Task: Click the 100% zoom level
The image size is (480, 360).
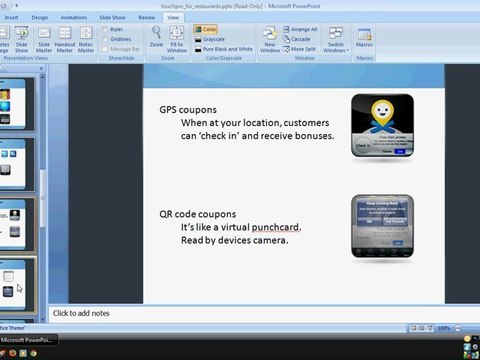Action: click(x=443, y=328)
